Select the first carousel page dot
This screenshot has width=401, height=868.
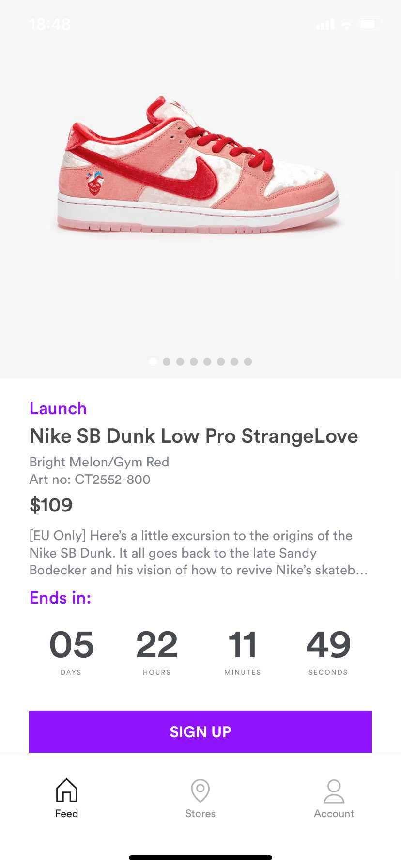(153, 361)
